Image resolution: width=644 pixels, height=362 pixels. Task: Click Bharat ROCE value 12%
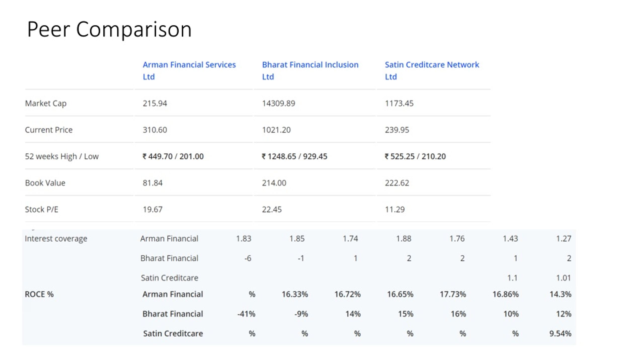pyautogui.click(x=564, y=314)
